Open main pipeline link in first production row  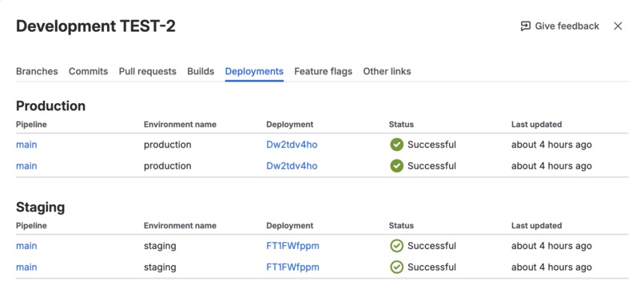(x=26, y=145)
